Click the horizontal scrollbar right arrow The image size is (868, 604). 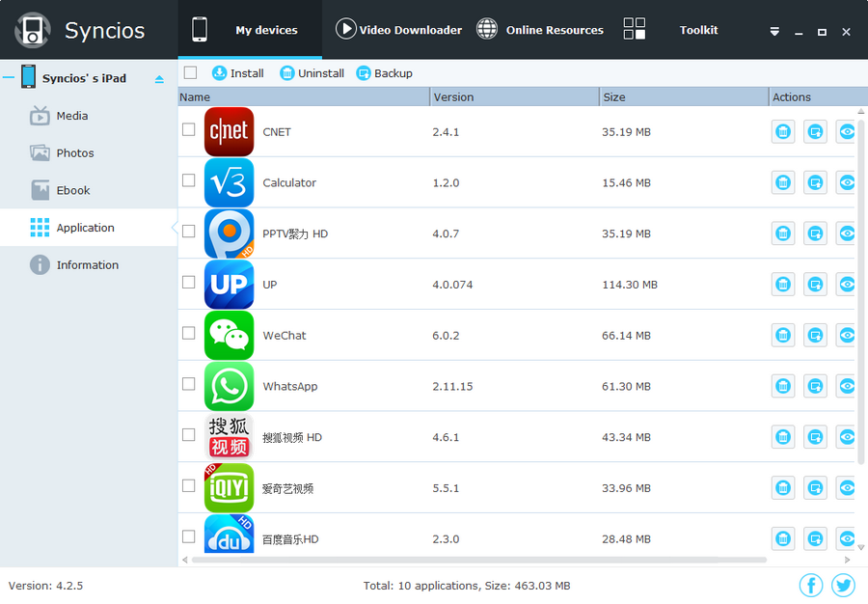coord(848,560)
